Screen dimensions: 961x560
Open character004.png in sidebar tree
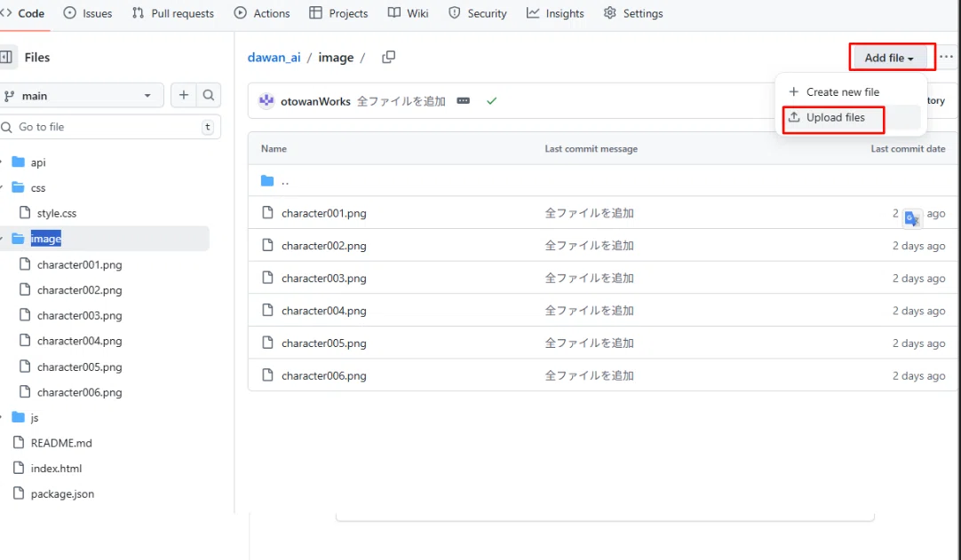[79, 341]
